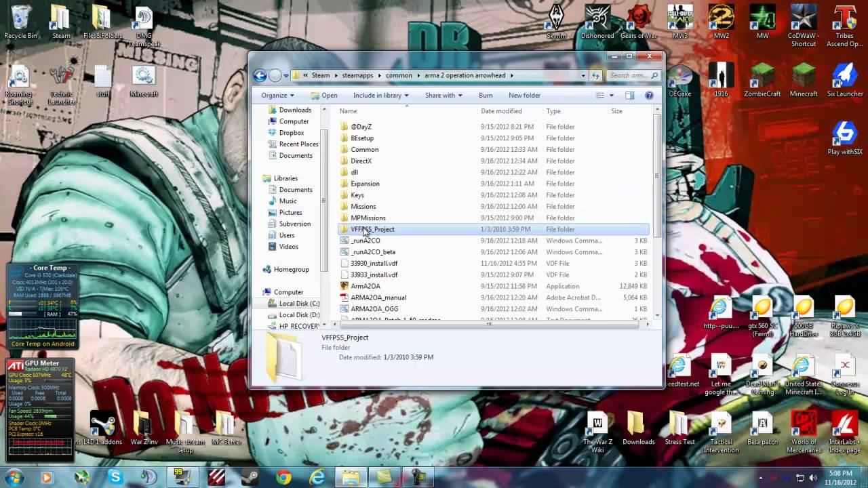Open the Organize dropdown menu

(277, 96)
